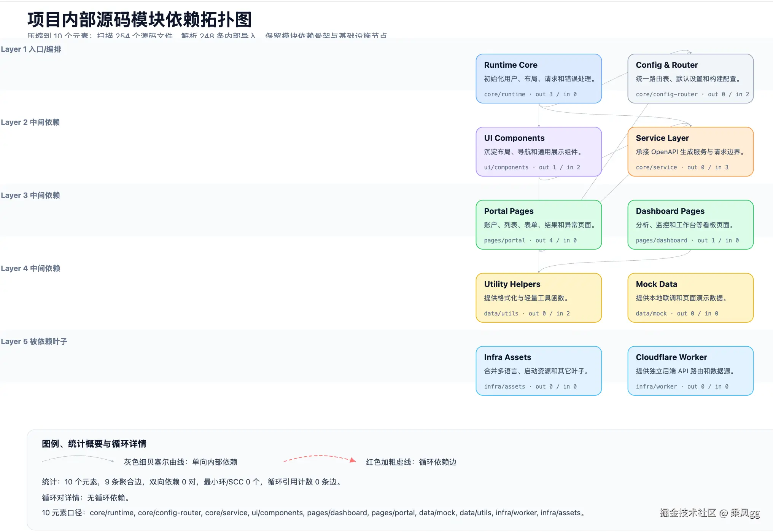The width and height of the screenshot is (773, 532).
Task: Click the 'Layer 3 中间依赖' label
Action: [30, 195]
